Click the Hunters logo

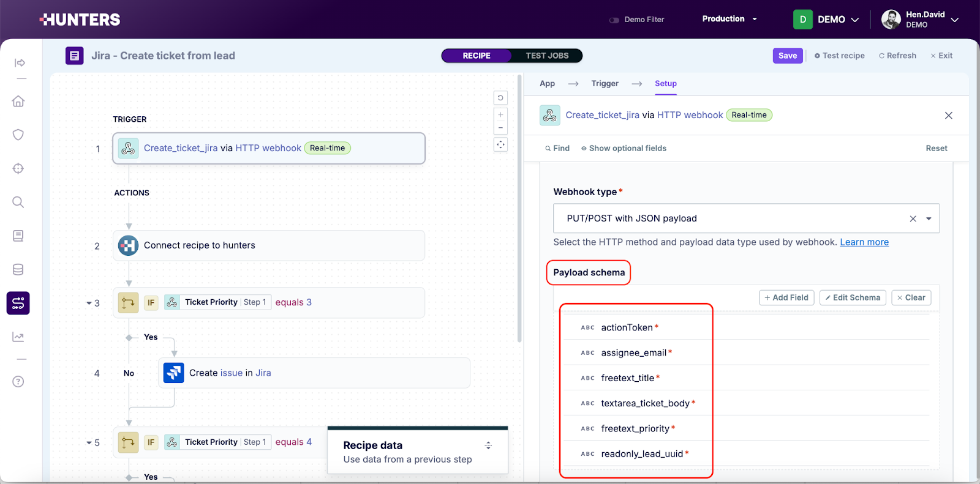coord(80,20)
